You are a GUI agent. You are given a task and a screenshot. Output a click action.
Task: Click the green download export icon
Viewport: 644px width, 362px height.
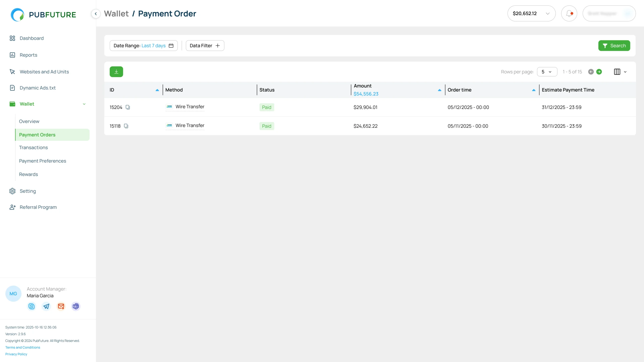(x=116, y=71)
